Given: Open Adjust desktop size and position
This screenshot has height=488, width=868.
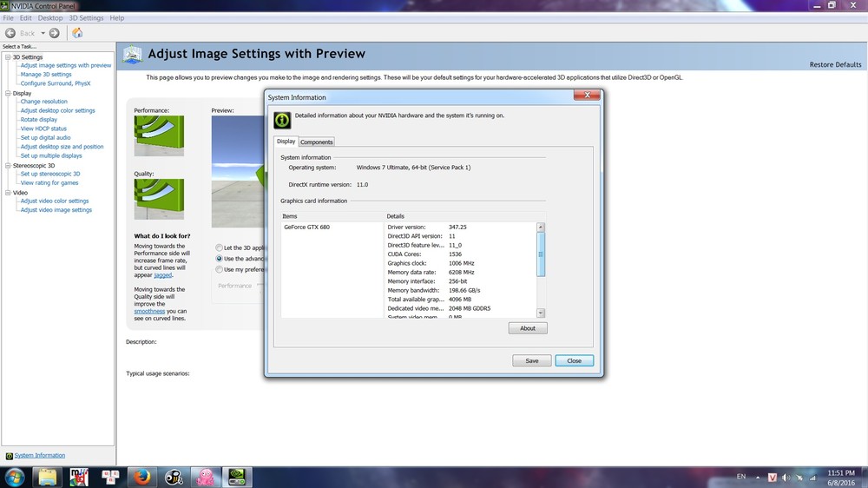Looking at the screenshot, I should [62, 146].
